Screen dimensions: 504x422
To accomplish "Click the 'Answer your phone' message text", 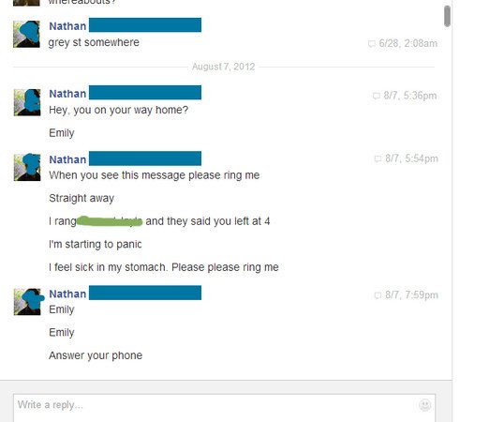I will pos(96,355).
